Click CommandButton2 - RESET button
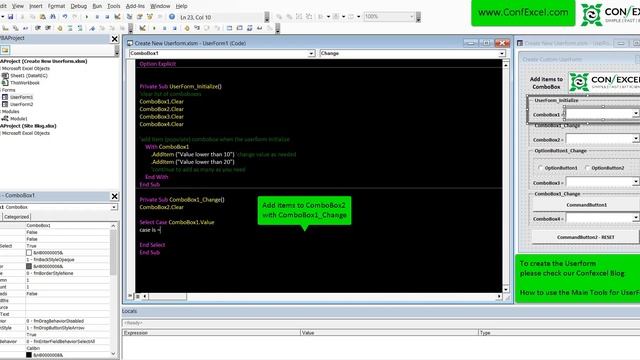 coord(585,237)
